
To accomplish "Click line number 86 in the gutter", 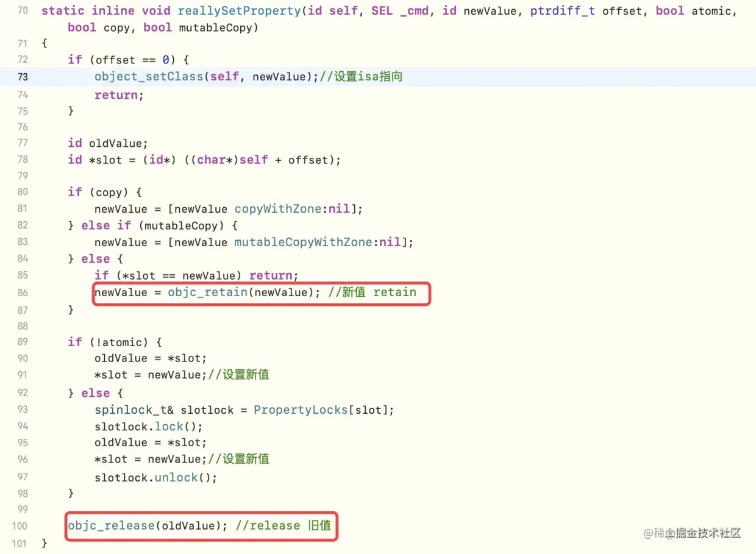I will pyautogui.click(x=23, y=293).
